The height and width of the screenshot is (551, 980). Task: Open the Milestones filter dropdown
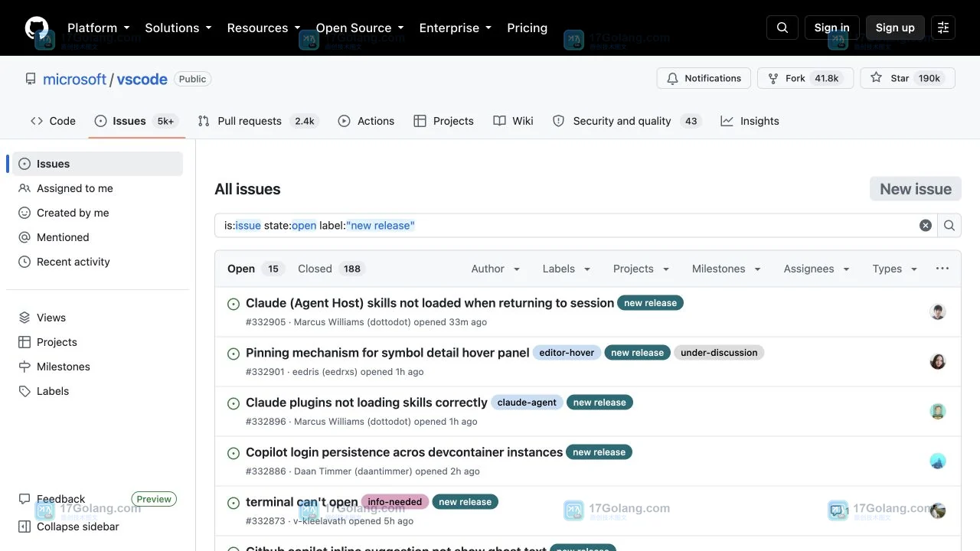click(x=727, y=269)
